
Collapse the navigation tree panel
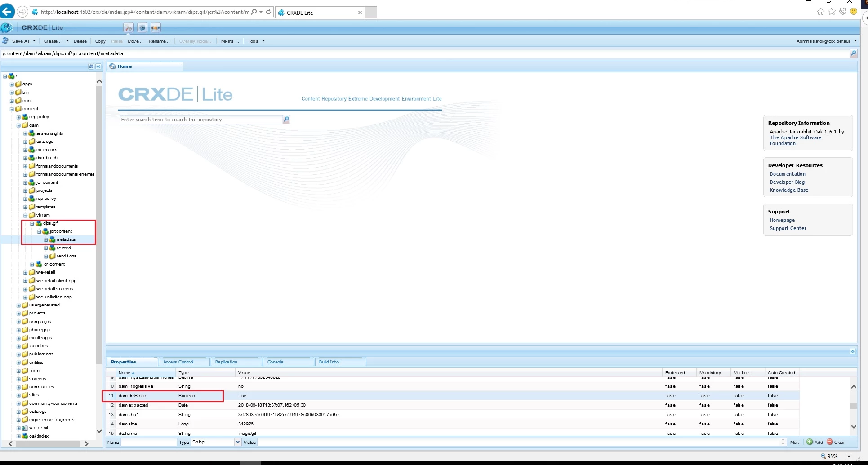pyautogui.click(x=98, y=66)
